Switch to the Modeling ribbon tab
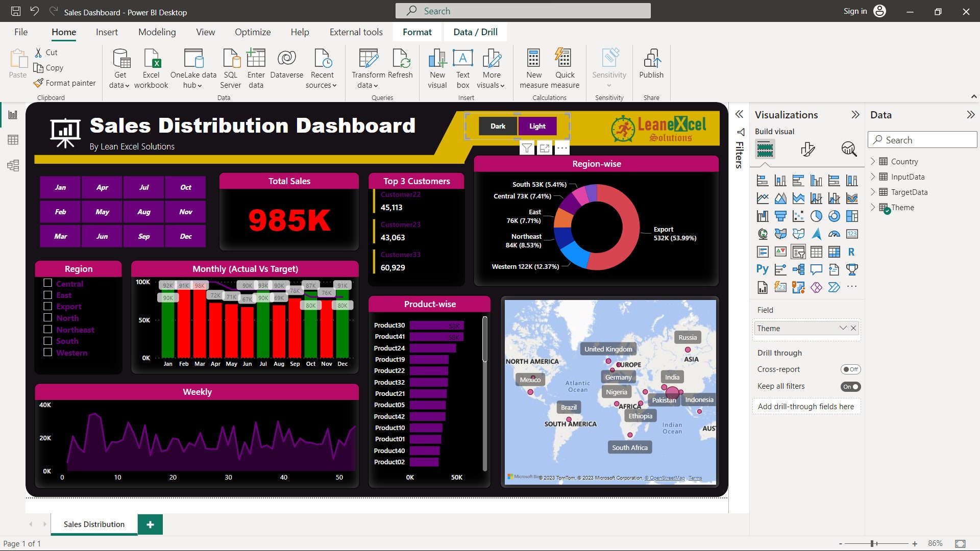 (157, 32)
